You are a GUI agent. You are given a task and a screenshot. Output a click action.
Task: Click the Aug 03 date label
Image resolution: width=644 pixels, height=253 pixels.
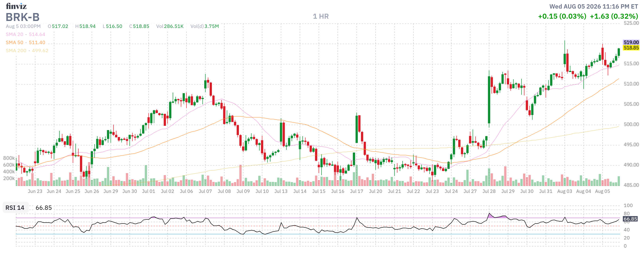click(565, 192)
